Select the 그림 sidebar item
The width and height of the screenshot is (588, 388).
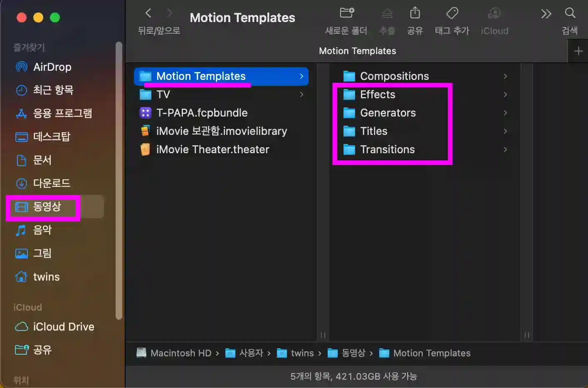[42, 253]
